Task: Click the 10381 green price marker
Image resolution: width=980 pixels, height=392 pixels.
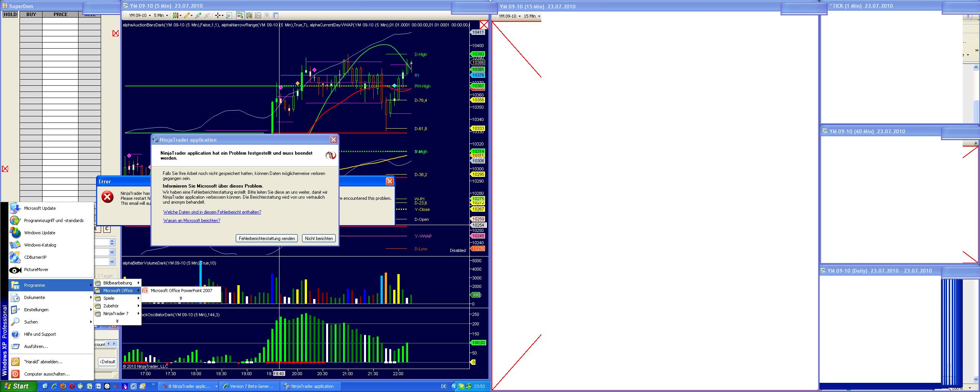Action: click(478, 69)
